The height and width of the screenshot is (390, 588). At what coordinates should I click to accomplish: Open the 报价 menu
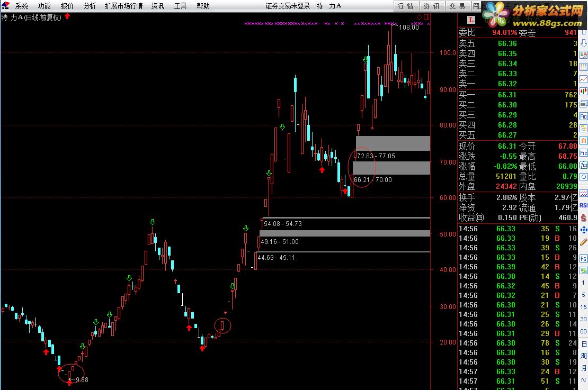(x=67, y=6)
